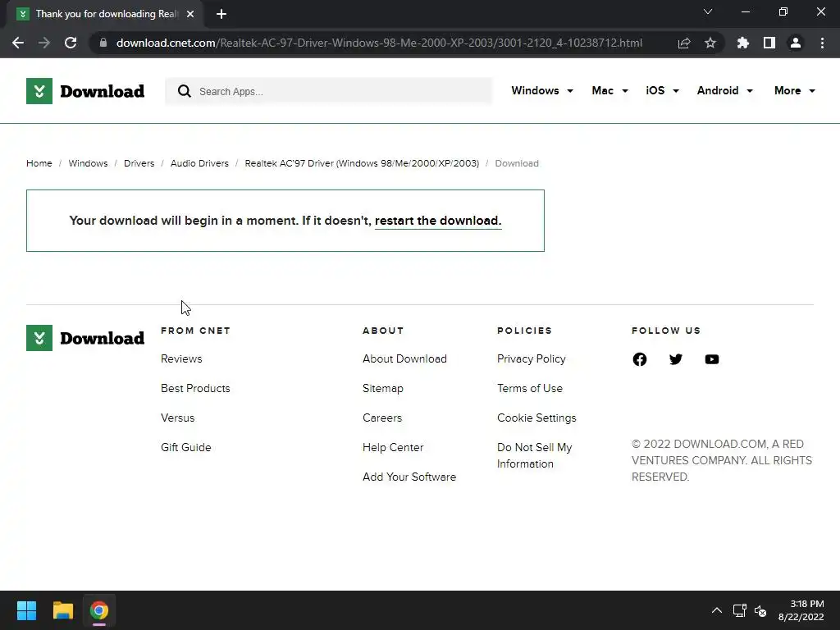Click the padlock site info icon
The height and width of the screenshot is (630, 840).
(103, 43)
